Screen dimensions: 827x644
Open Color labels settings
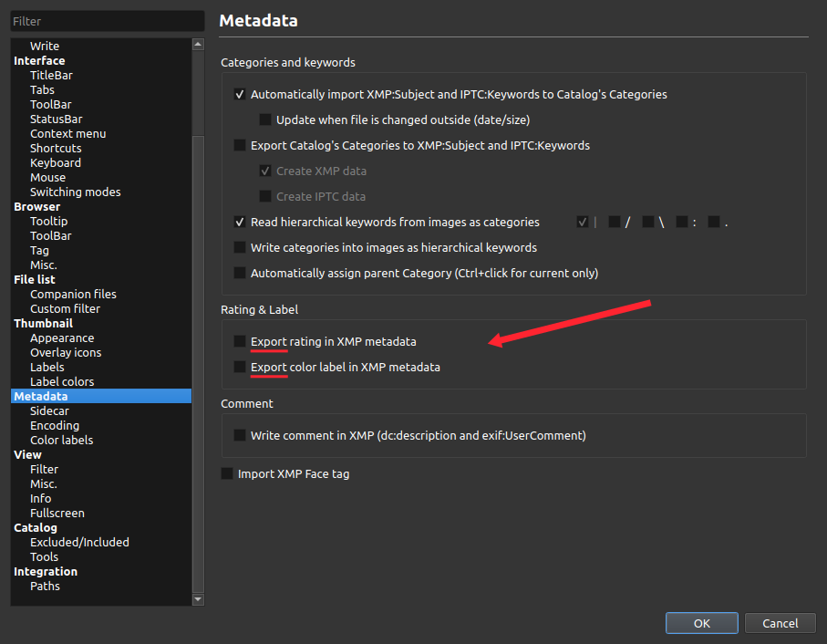coord(62,440)
